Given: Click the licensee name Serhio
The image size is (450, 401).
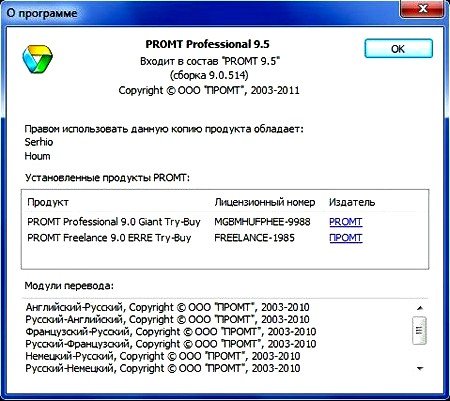Looking at the screenshot, I should tap(39, 142).
